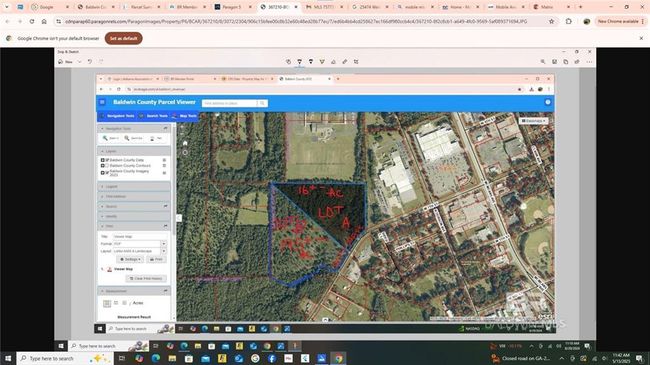
Task: Select the ballpoint pen in pictured Snip & Sketch
Action: pos(300,61)
